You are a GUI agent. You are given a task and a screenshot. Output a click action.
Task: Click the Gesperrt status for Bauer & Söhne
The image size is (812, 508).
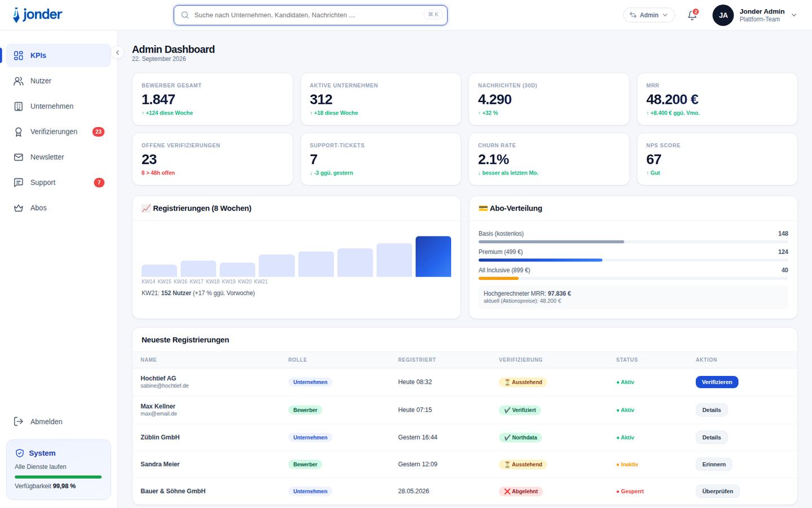tap(630, 492)
